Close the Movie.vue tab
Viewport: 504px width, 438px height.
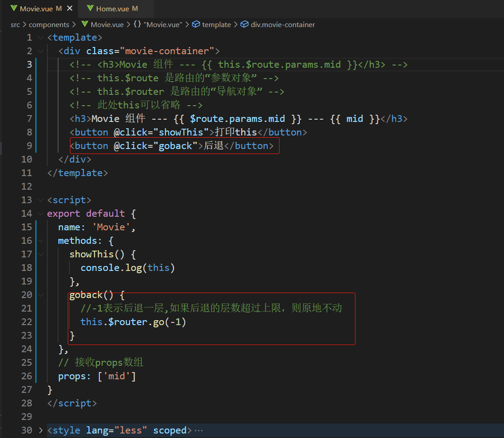70,9
